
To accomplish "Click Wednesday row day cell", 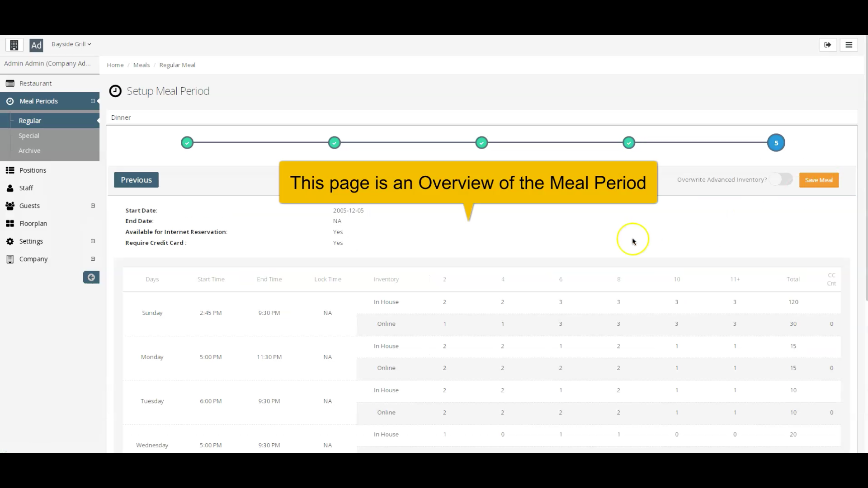I will [x=152, y=445].
